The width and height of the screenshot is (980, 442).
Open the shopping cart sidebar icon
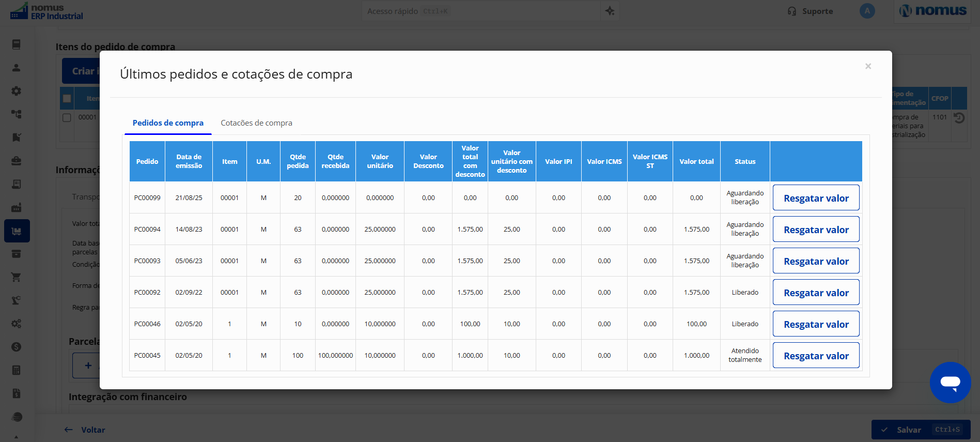coord(17,277)
